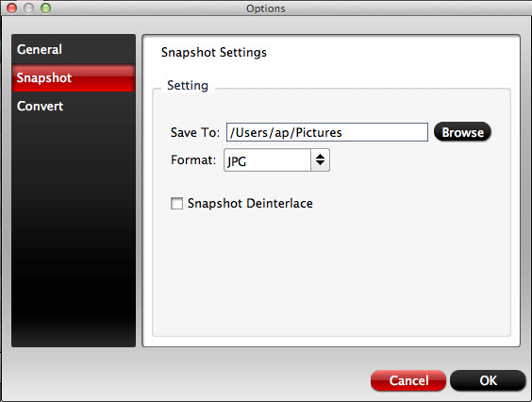Click the Snapshot Settings heading

214,53
